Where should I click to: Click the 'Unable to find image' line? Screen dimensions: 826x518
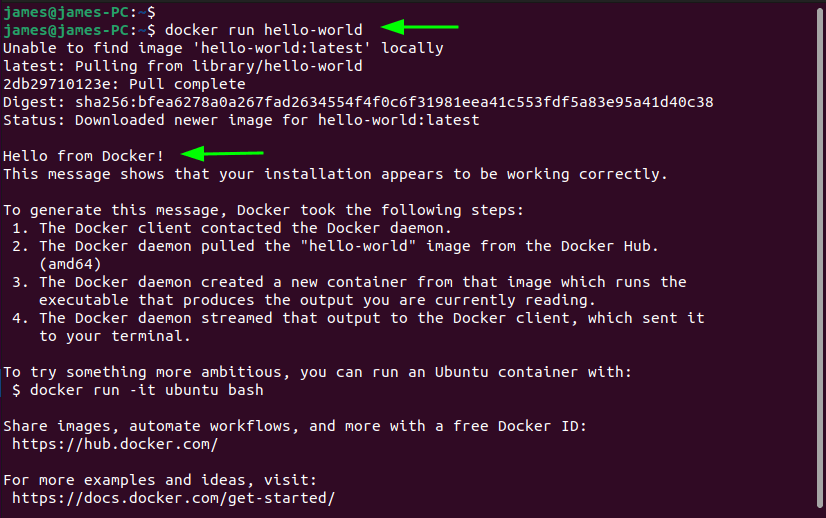223,48
